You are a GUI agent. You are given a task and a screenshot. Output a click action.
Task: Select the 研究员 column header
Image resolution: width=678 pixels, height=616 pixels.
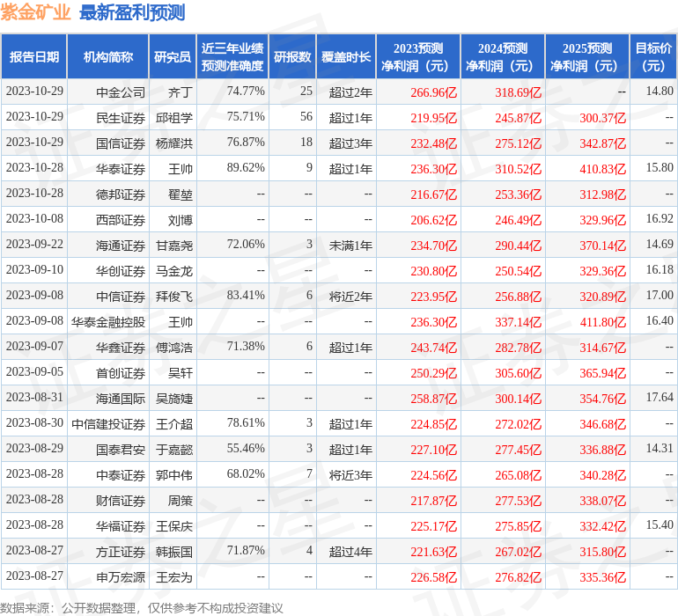(x=173, y=56)
